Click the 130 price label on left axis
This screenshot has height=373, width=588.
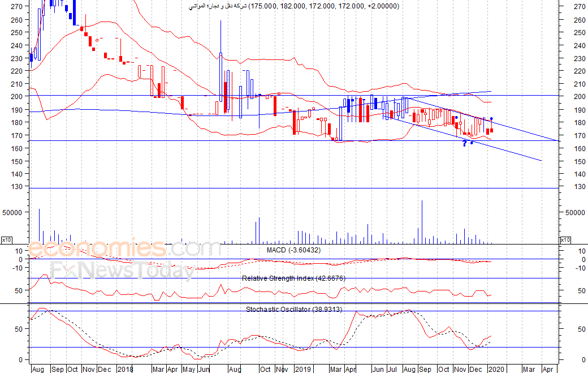[16, 187]
